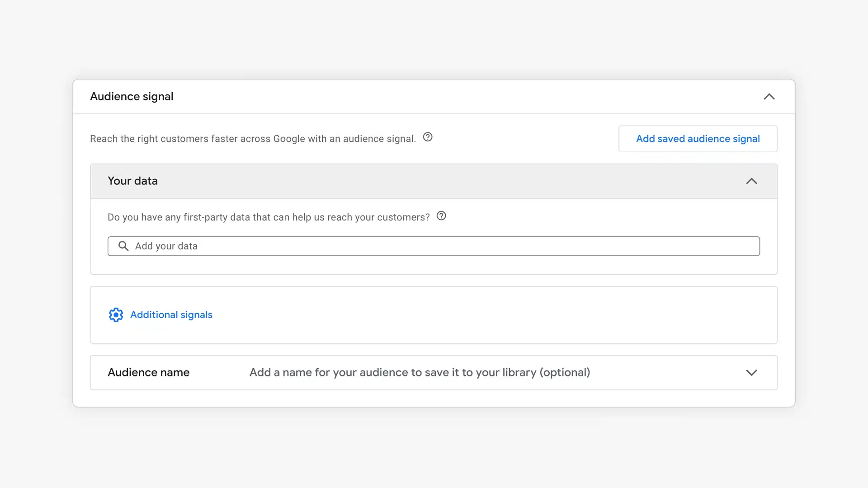Collapse the Your data panel chevron
This screenshot has height=488, width=868.
[x=751, y=181]
